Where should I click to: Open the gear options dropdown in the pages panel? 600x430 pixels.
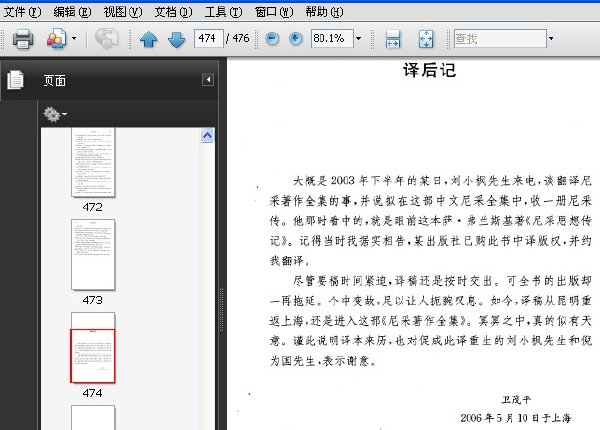(55, 114)
